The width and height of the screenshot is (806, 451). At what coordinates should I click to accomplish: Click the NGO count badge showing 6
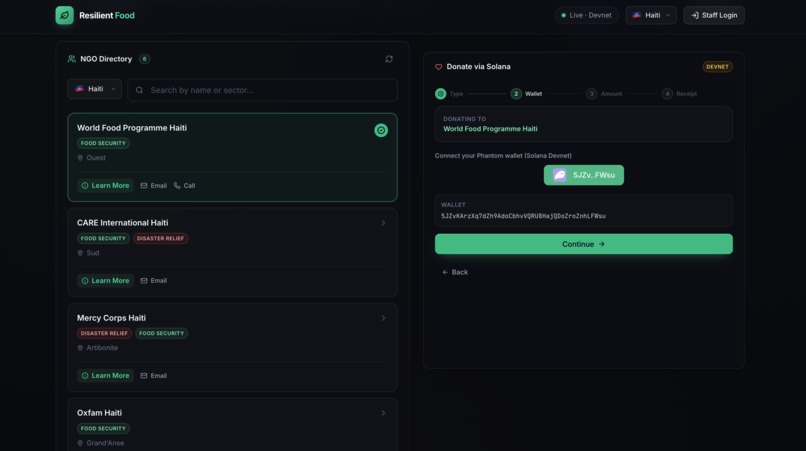[x=144, y=59]
